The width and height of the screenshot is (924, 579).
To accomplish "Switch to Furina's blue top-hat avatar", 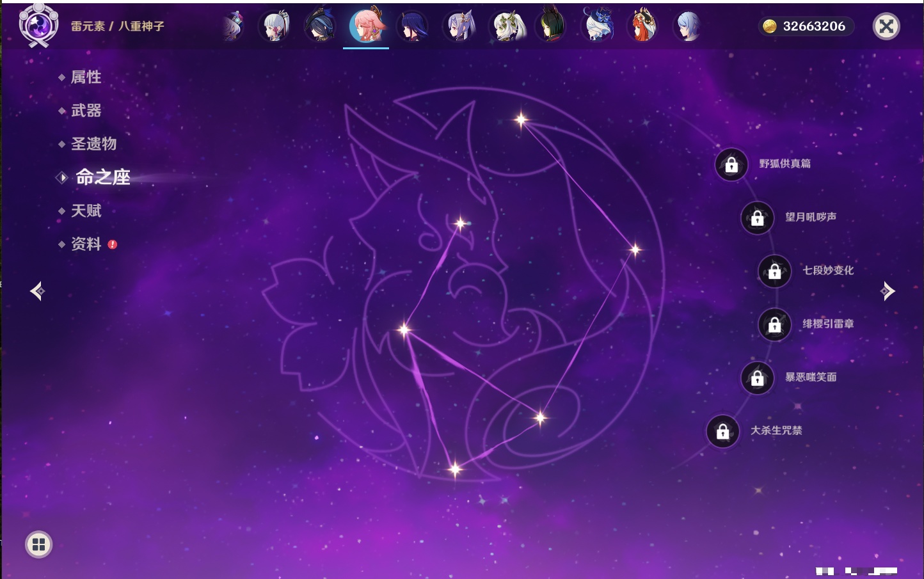I will coord(597,26).
